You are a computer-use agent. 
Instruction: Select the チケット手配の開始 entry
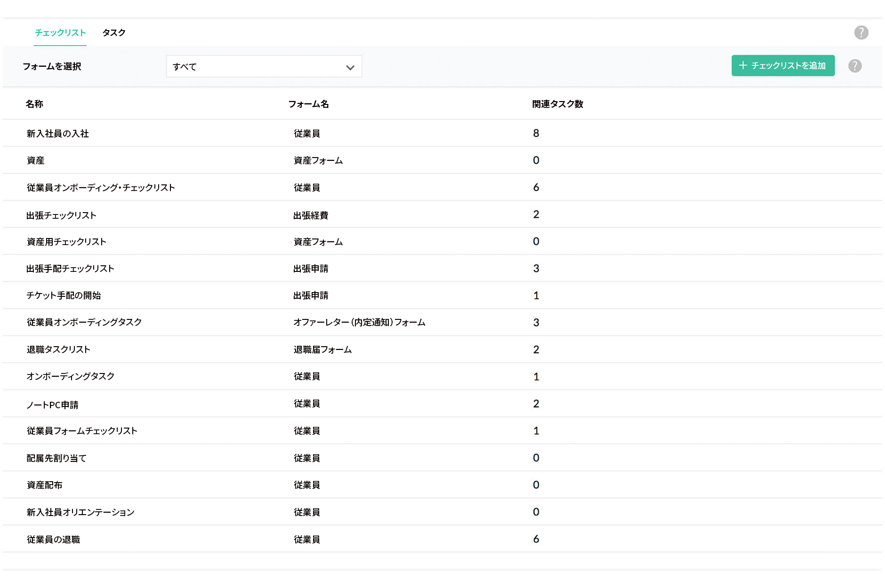[x=65, y=295]
